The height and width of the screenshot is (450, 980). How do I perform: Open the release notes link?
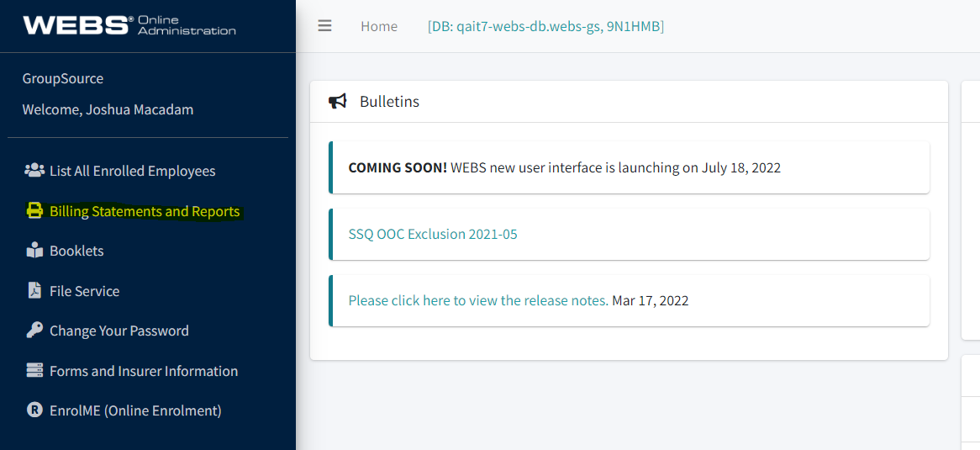pos(478,300)
